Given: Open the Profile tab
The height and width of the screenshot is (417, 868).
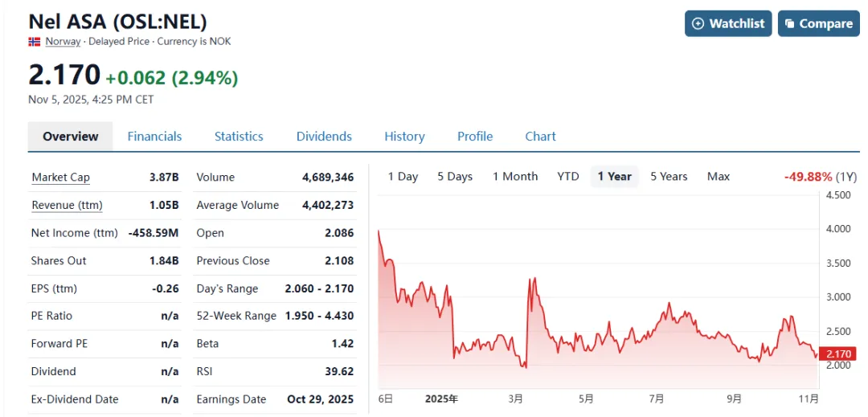Looking at the screenshot, I should click(475, 136).
